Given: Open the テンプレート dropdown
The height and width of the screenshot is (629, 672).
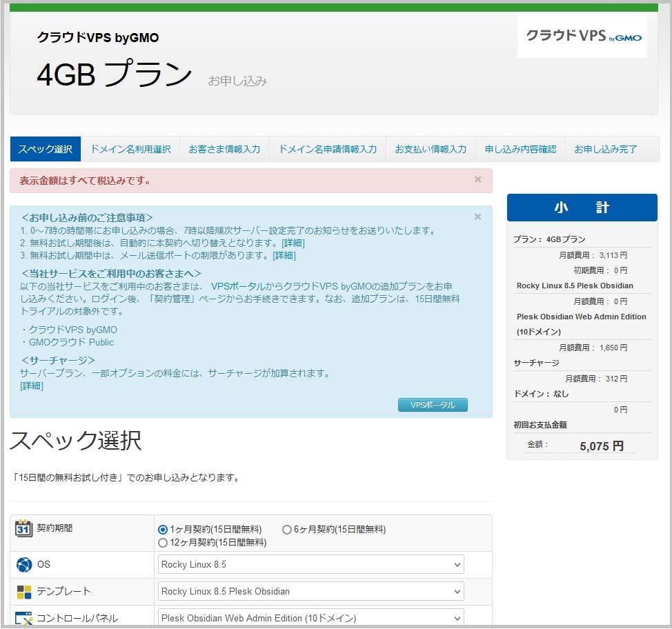Looking at the screenshot, I should pos(310,591).
